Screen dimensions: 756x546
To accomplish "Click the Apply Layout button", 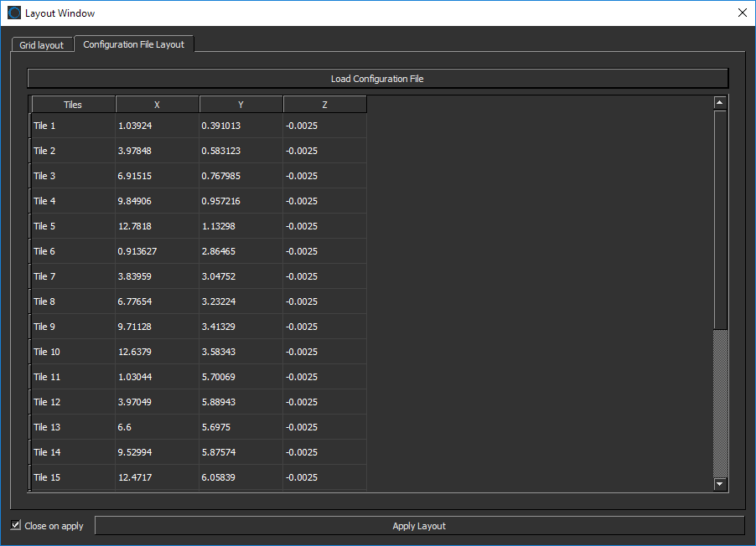I will pyautogui.click(x=419, y=526).
